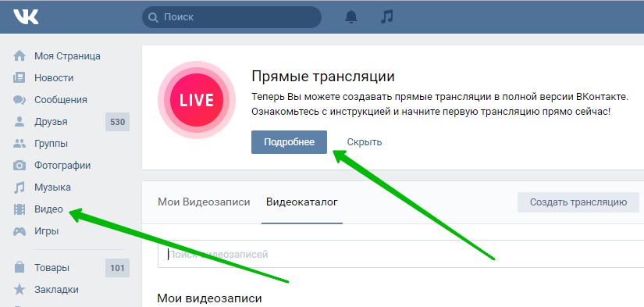Click the VK logo in header
The height and width of the screenshot is (307, 644).
pos(26,17)
